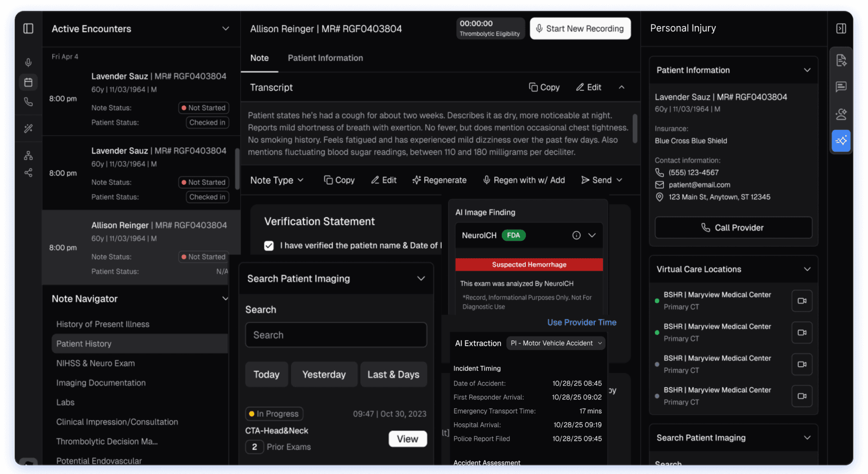The width and height of the screenshot is (868, 474).
Task: Open the chat message icon in right rail
Action: (841, 87)
